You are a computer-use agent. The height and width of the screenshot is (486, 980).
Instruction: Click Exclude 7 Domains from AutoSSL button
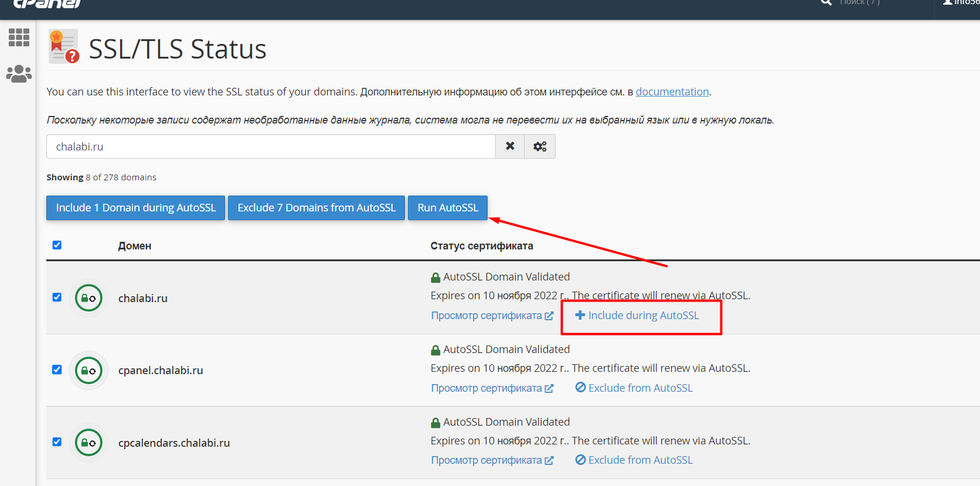(317, 208)
